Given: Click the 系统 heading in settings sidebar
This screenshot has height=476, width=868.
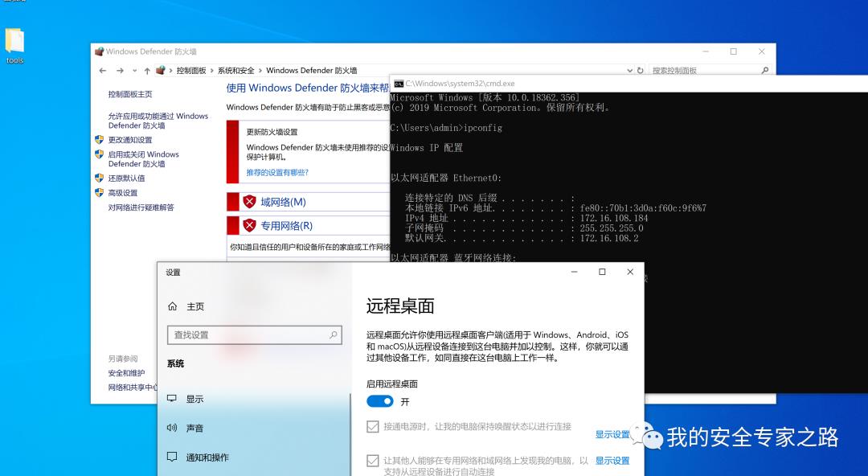Looking at the screenshot, I should pyautogui.click(x=175, y=363).
